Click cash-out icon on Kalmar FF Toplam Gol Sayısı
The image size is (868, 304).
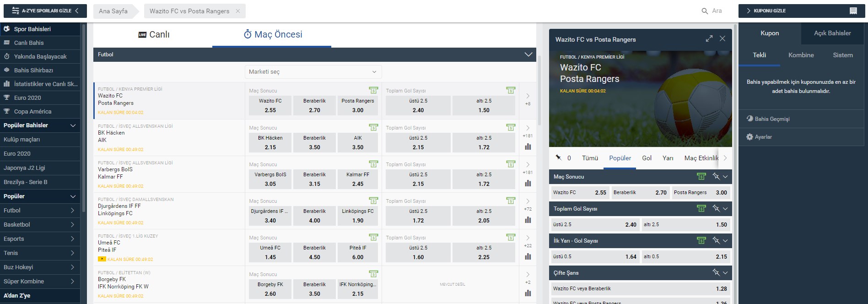(511, 164)
